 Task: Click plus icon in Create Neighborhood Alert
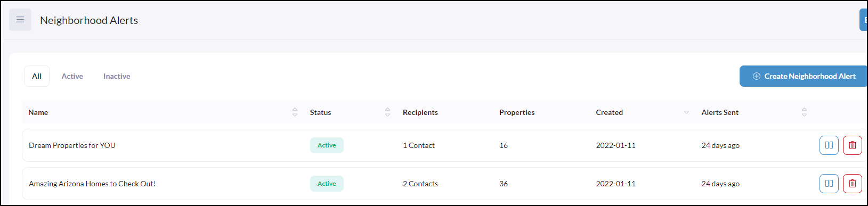coord(756,76)
